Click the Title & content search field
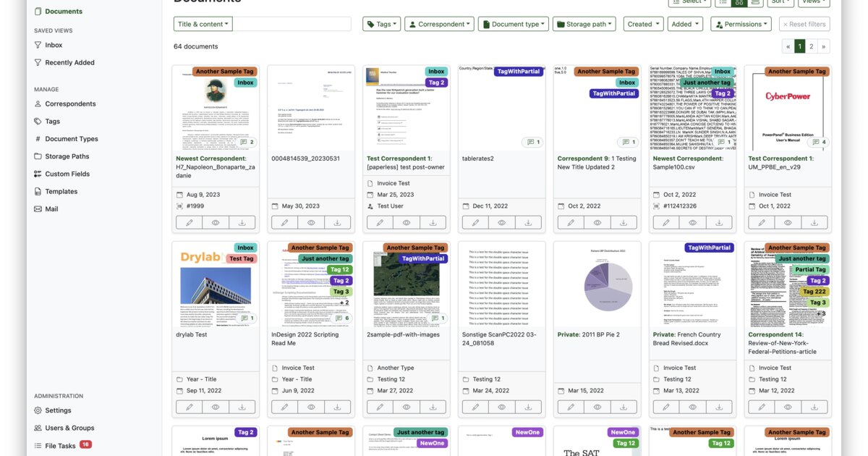This screenshot has width=868, height=456. tap(292, 24)
